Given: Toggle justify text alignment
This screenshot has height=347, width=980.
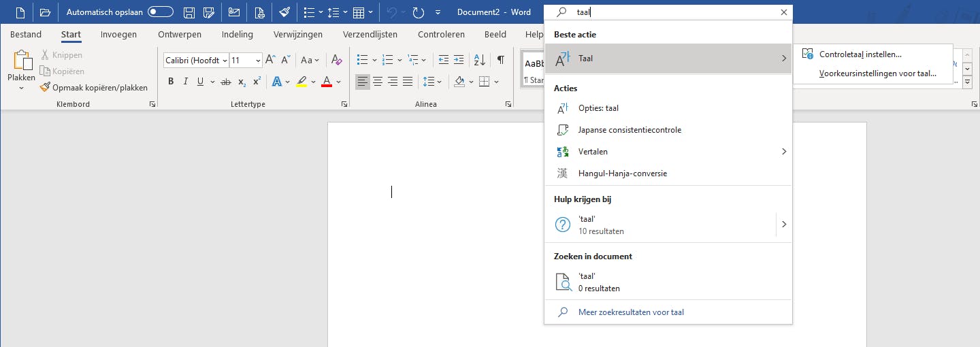Looking at the screenshot, I should pyautogui.click(x=408, y=82).
